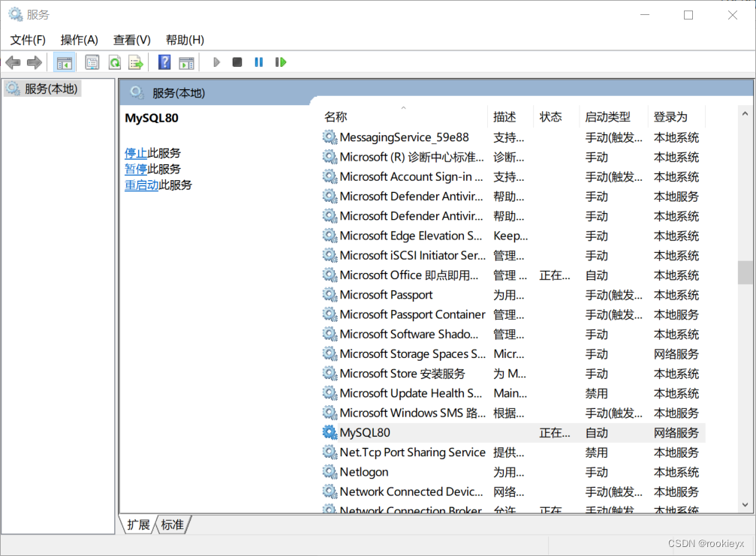This screenshot has width=756, height=556.
Task: Open the Properties toolbar icon
Action: coord(92,62)
